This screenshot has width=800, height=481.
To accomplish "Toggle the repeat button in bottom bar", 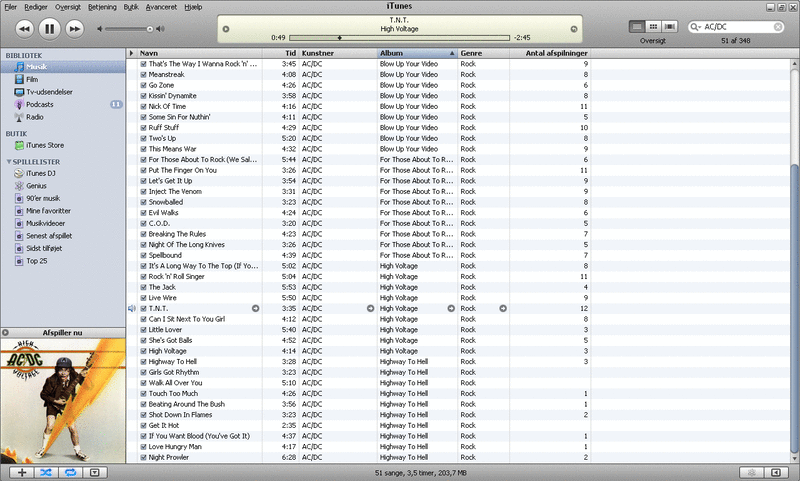I will (x=71, y=471).
